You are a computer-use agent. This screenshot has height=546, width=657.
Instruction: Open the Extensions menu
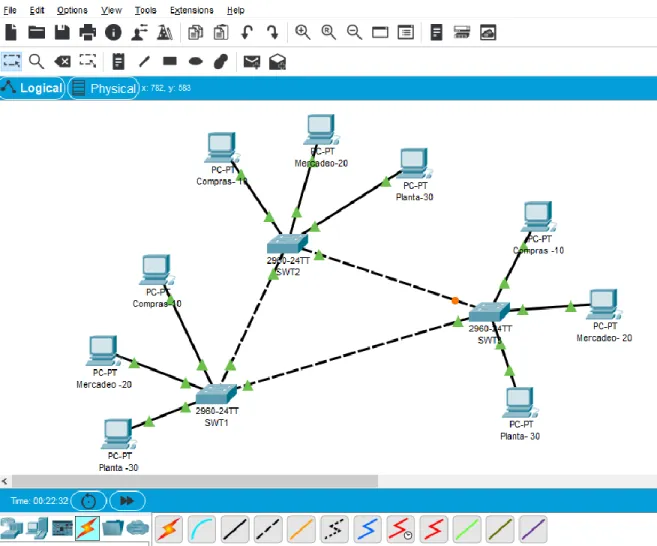[x=191, y=10]
